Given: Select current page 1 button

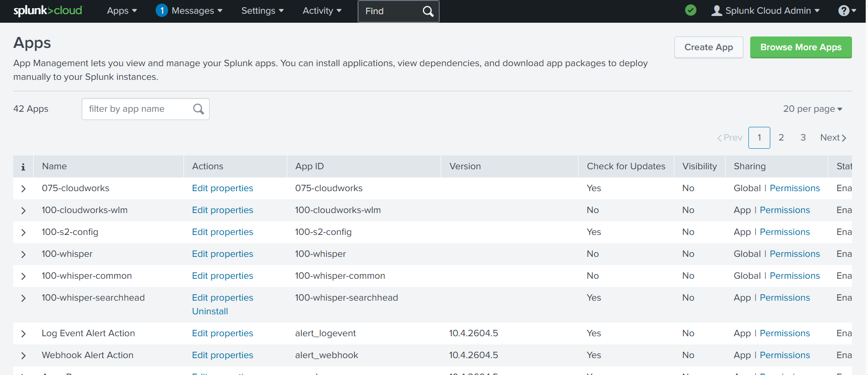Looking at the screenshot, I should tap(759, 137).
